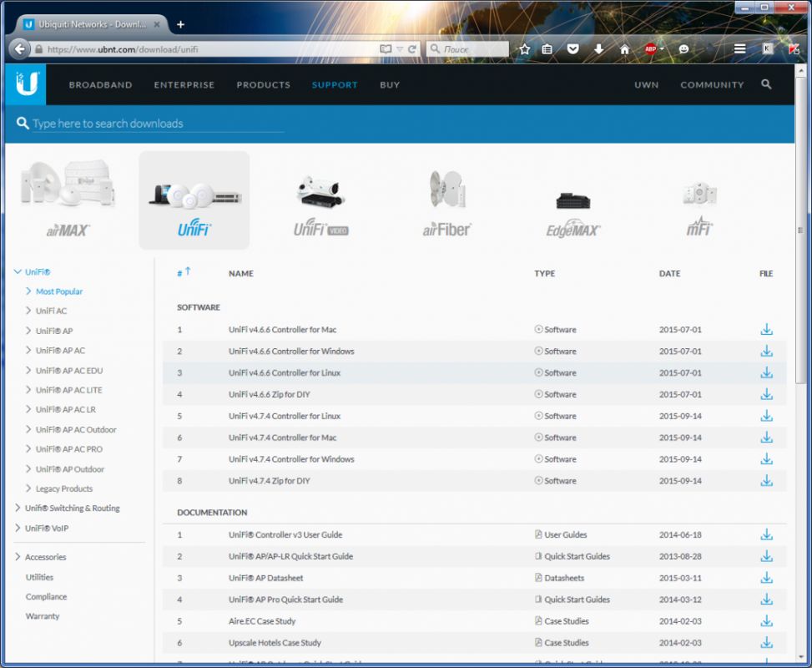
Task: Open the Firefox hamburger menu
Action: 739,48
